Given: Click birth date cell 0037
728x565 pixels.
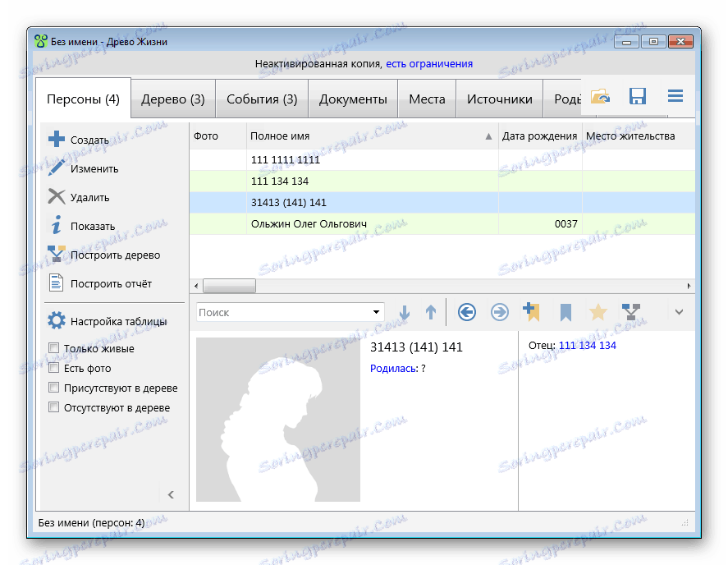Looking at the screenshot, I should point(540,224).
